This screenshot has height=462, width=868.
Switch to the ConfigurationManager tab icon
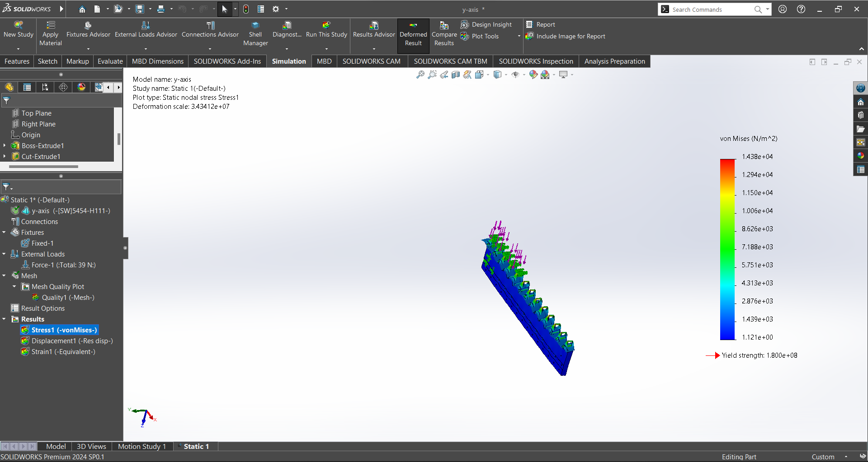[45, 87]
